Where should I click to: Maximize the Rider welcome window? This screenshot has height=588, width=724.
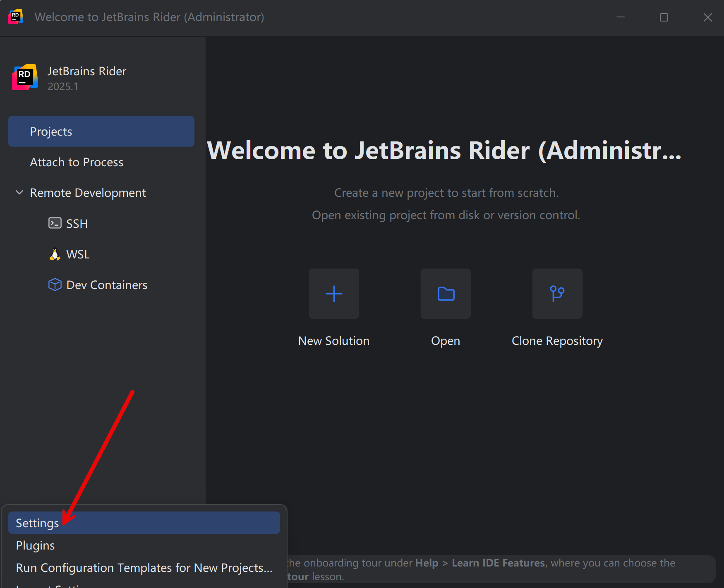(x=664, y=17)
